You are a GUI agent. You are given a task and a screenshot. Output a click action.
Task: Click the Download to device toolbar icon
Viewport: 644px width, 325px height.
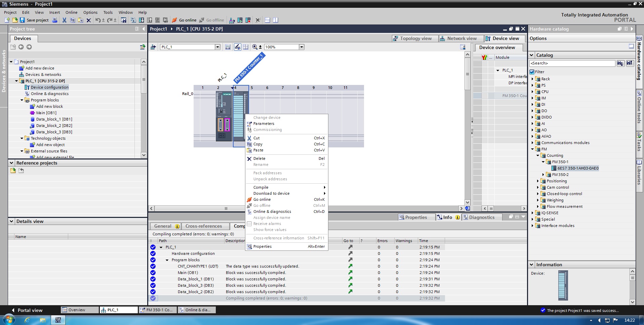point(142,20)
